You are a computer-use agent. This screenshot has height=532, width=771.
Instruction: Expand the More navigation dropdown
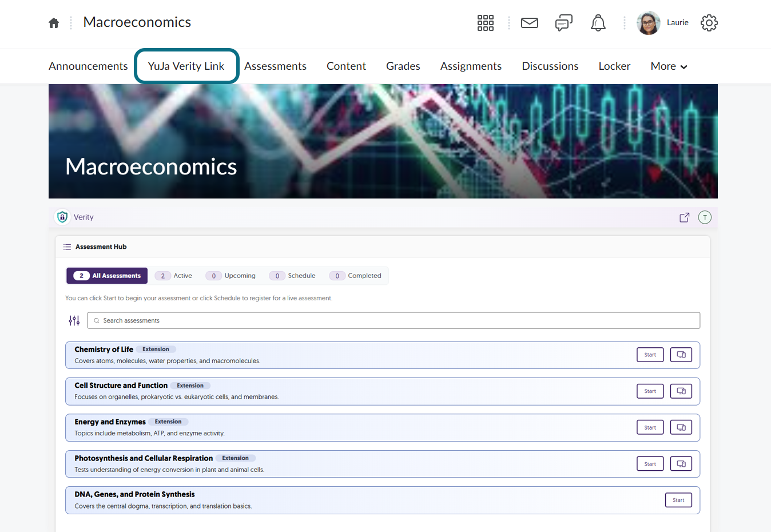click(669, 66)
